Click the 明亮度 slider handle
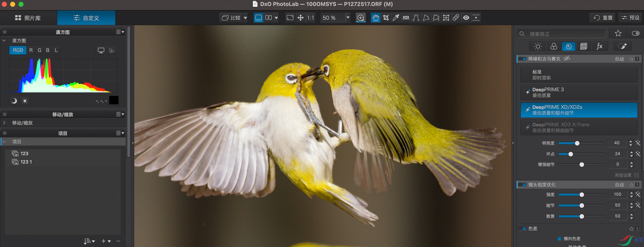Viewport: 644px width, 247px height. (577, 143)
